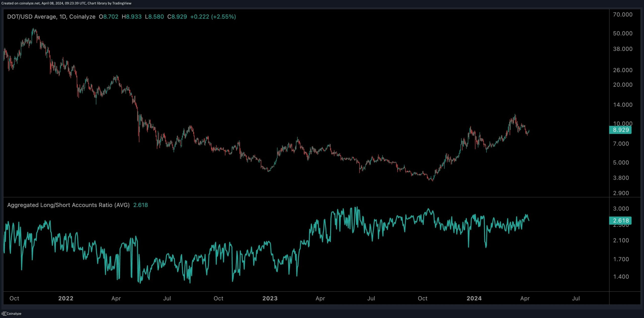644x318 pixels.
Task: Click the 3.000 ratio axis label
Action: 621,209
